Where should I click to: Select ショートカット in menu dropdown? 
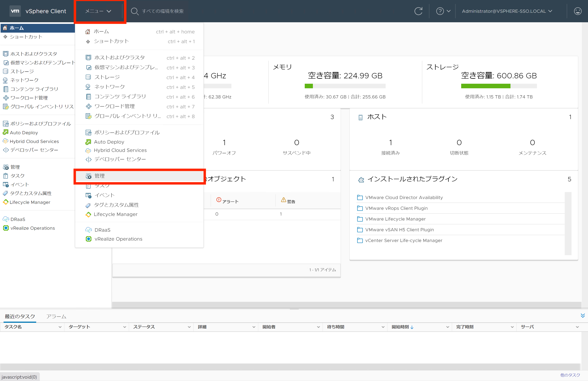139,41
